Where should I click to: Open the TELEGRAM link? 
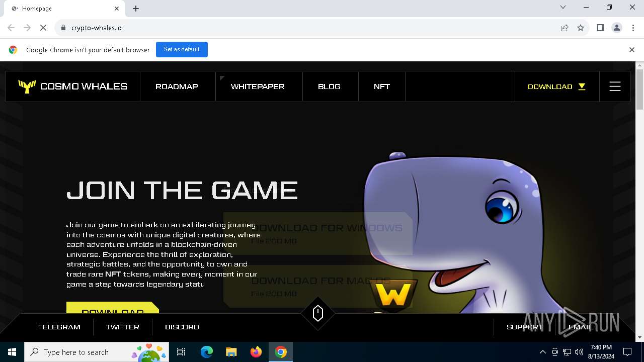(59, 327)
